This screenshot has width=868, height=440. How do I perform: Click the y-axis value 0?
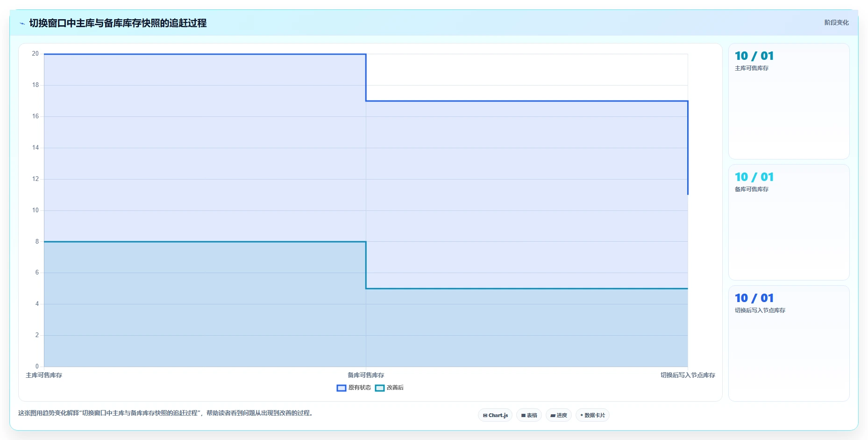[x=37, y=367]
